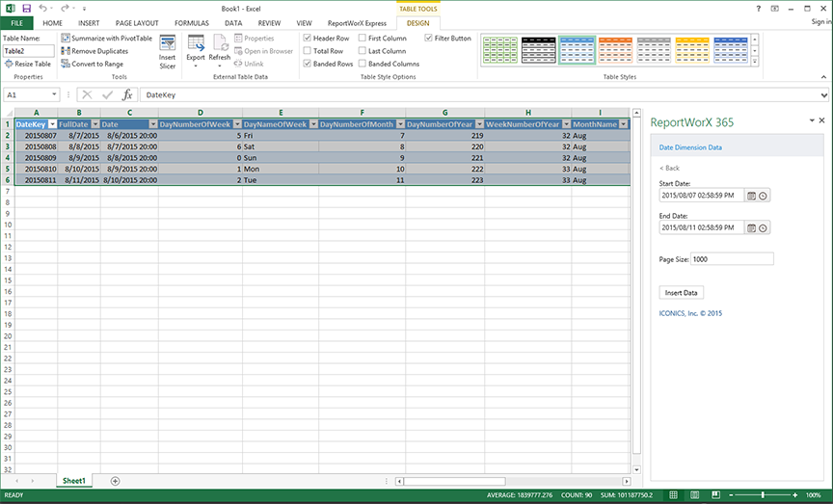
Task: Open the End Date clock picker
Action: point(763,228)
